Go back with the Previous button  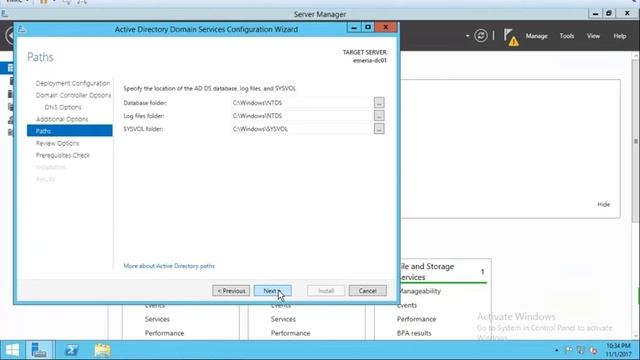[x=231, y=291]
